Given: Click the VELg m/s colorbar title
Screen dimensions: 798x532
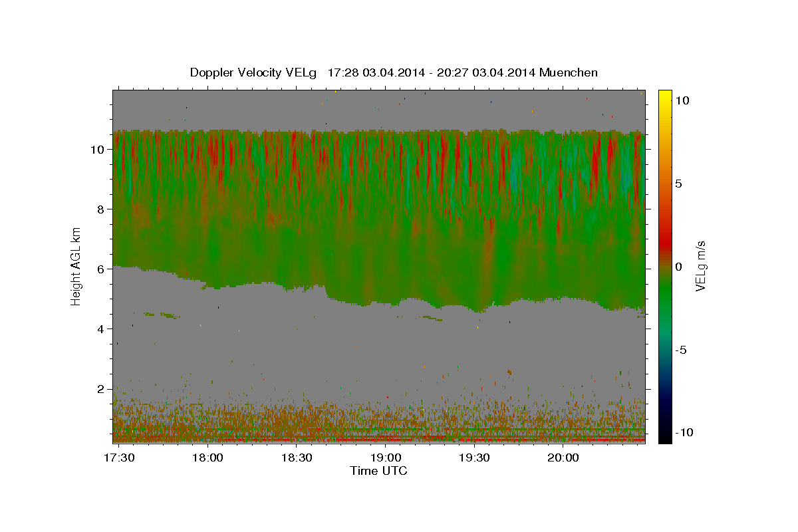Looking at the screenshot, I should pyautogui.click(x=701, y=266).
